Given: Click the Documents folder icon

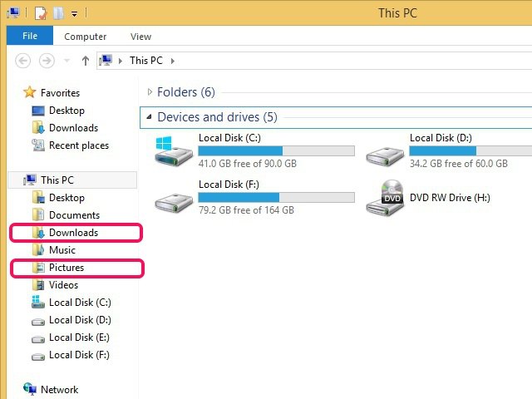Looking at the screenshot, I should click(38, 214).
